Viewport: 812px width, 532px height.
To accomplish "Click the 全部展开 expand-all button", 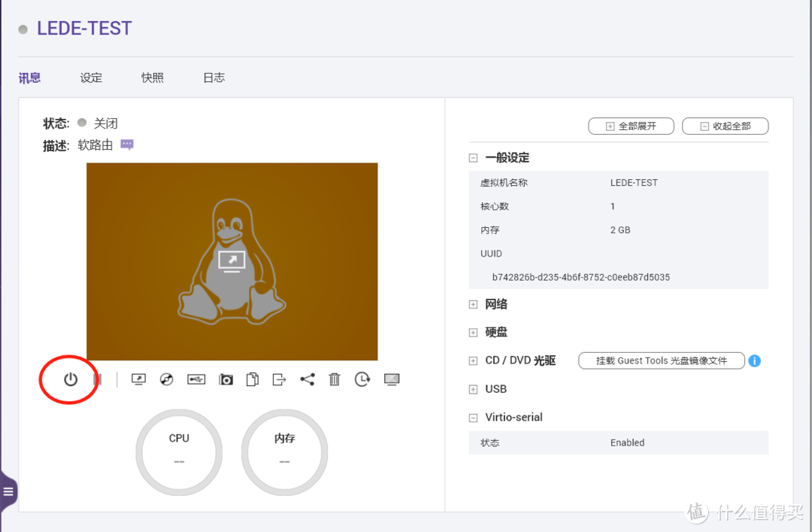I will pos(631,126).
